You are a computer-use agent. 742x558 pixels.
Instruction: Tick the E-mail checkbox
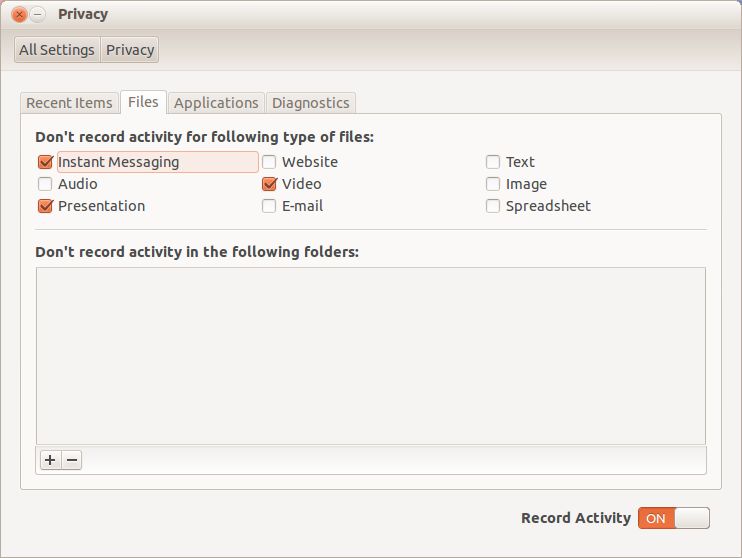tap(269, 206)
